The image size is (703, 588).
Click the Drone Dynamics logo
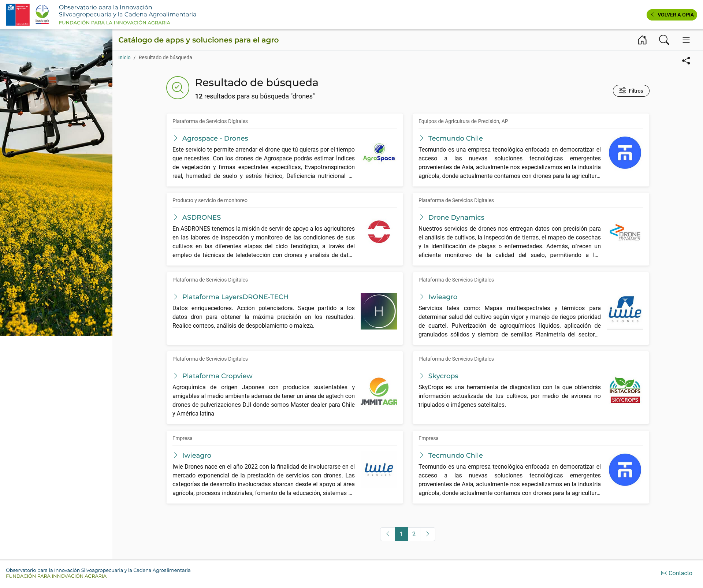(625, 232)
